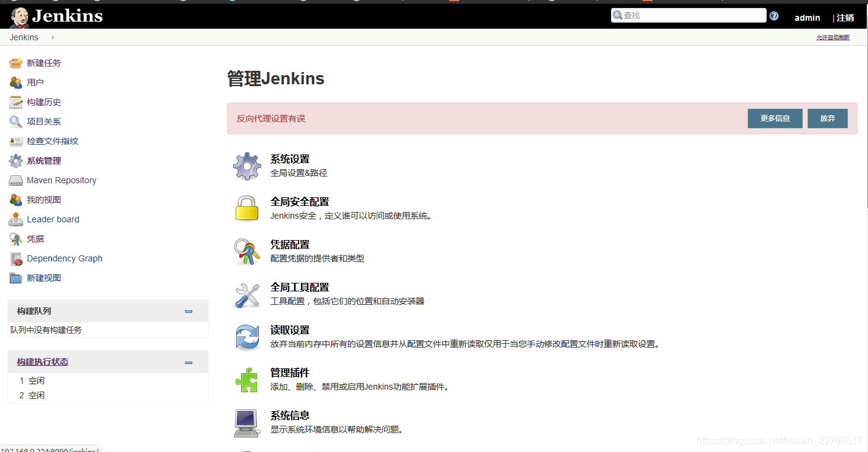Viewport: 868px width, 452px height.
Task: Collapse the 构建队列 panel
Action: tap(189, 312)
